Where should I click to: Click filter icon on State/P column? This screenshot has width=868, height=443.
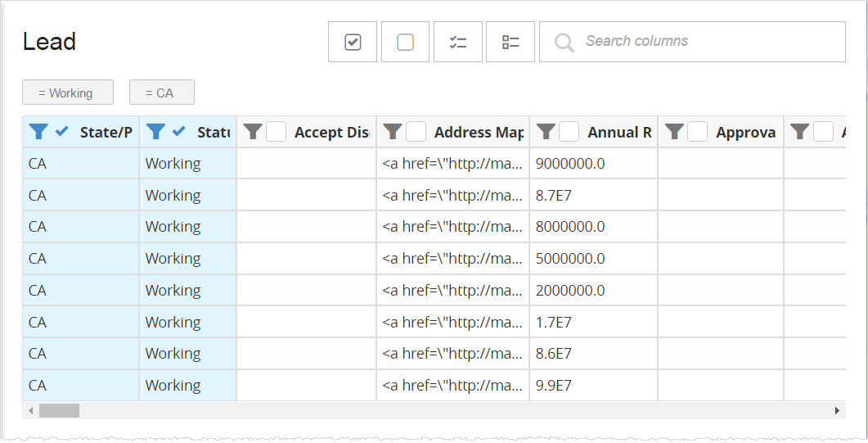[x=38, y=132]
